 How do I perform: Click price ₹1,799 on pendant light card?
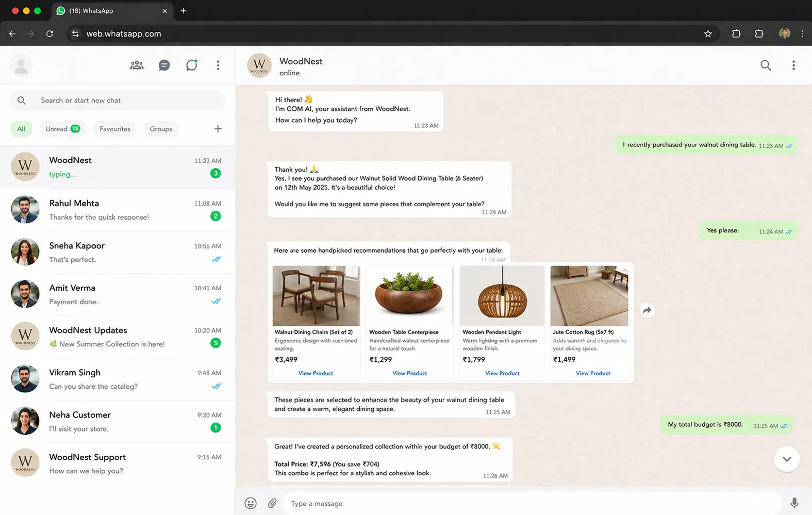(x=474, y=359)
